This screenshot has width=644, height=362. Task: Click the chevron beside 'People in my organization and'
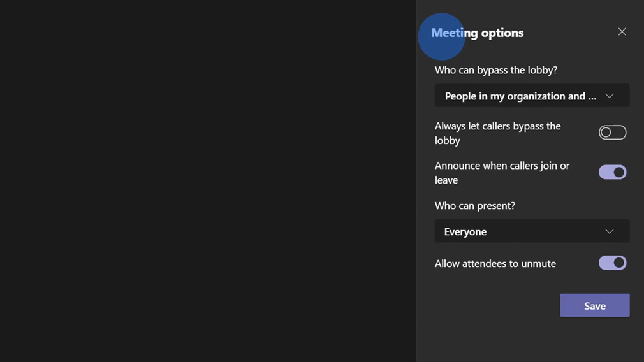[x=610, y=96]
